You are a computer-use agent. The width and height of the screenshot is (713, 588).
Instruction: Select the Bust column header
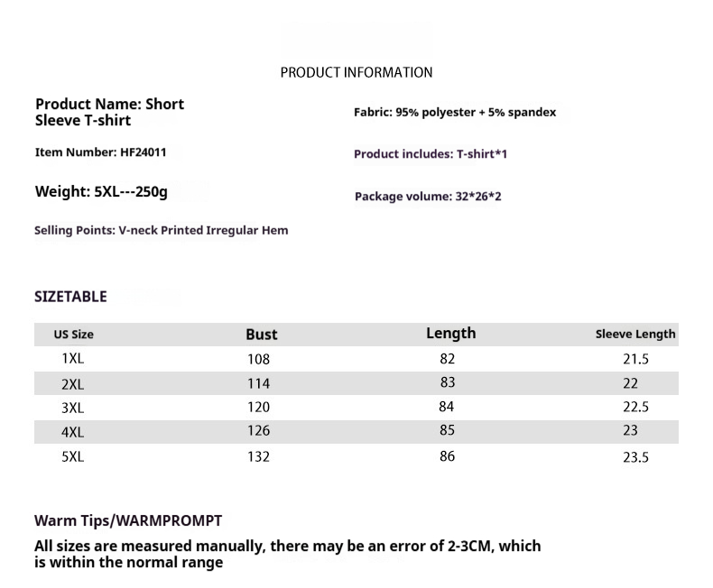pos(262,335)
